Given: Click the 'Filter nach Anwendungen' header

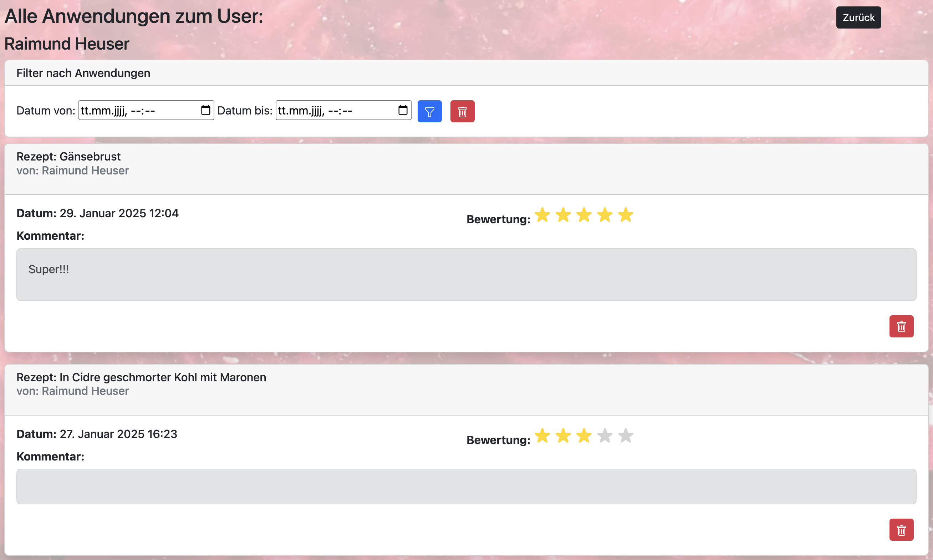Looking at the screenshot, I should (x=83, y=73).
